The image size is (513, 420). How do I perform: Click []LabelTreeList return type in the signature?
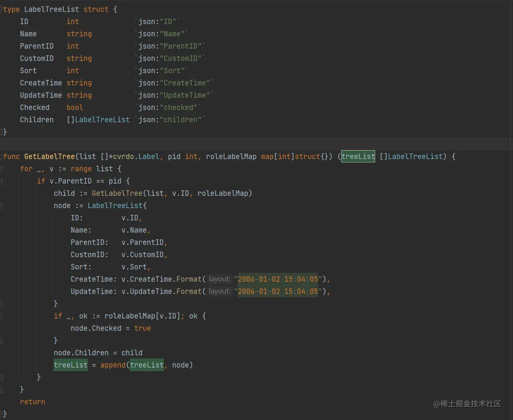pyautogui.click(x=411, y=156)
